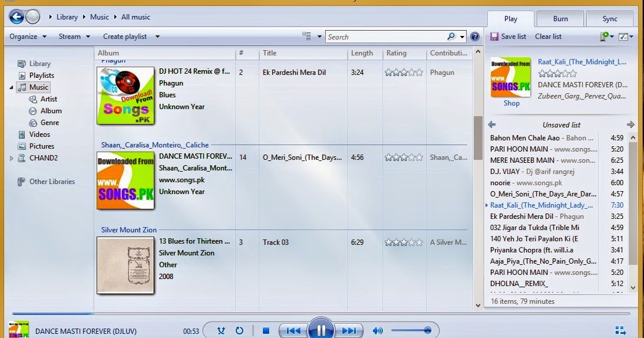Adjust the volume slider
The height and width of the screenshot is (338, 644).
[x=411, y=330]
